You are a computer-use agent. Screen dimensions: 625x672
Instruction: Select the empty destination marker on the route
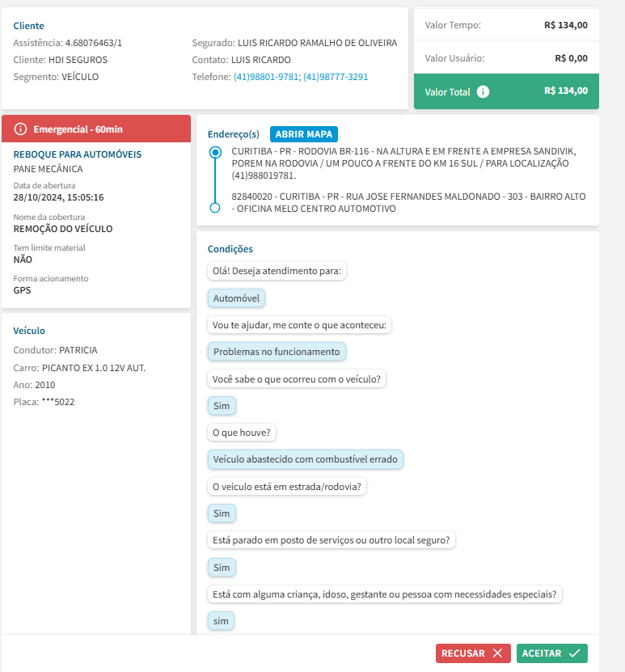click(x=215, y=208)
